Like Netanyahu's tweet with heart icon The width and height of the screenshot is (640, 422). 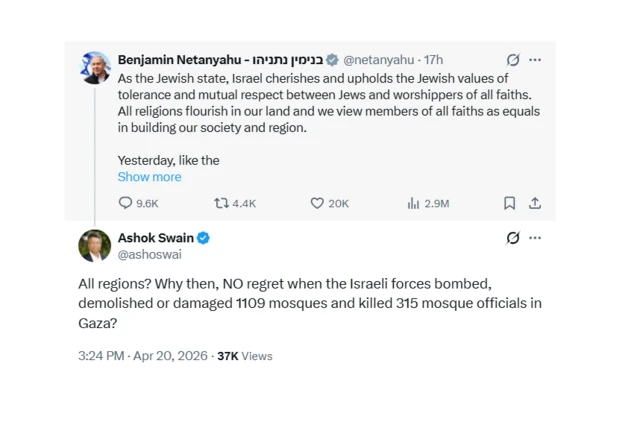[x=317, y=203]
